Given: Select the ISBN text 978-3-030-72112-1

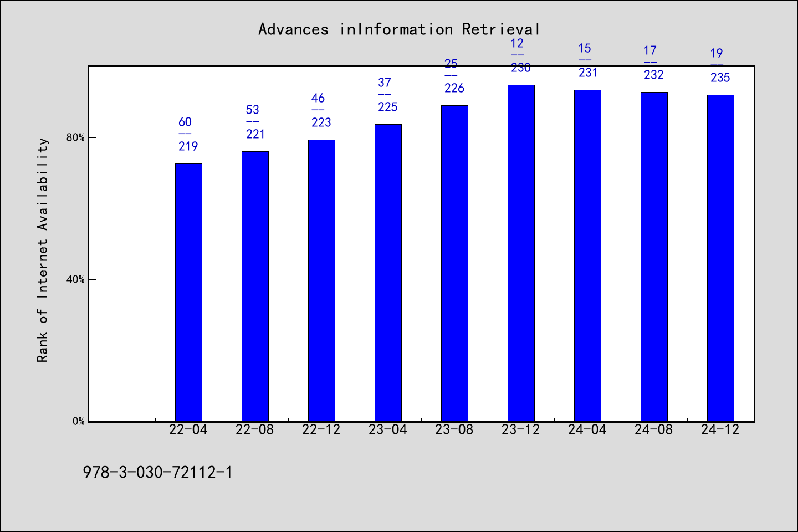Looking at the screenshot, I should (158, 473).
